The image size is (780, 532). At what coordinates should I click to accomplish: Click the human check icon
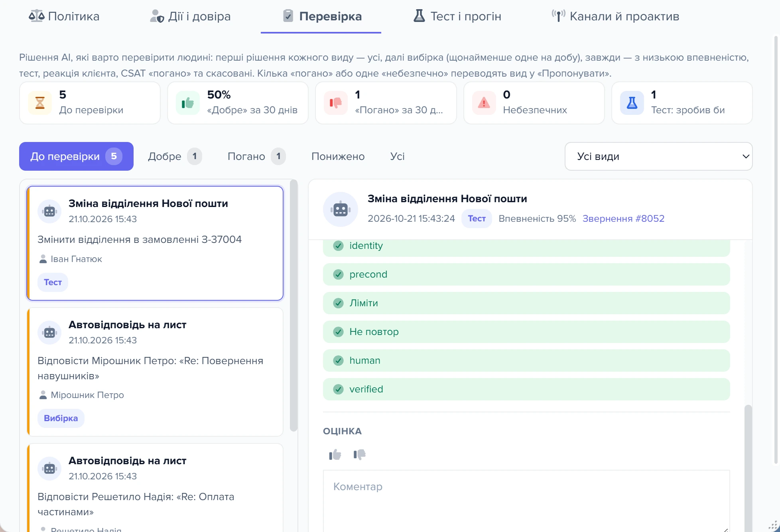[x=338, y=361]
